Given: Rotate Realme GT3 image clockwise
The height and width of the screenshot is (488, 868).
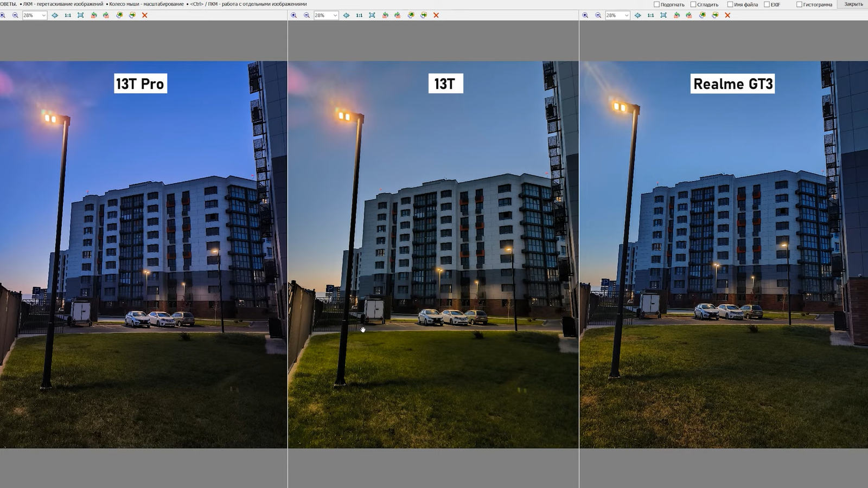Looking at the screenshot, I should [688, 15].
